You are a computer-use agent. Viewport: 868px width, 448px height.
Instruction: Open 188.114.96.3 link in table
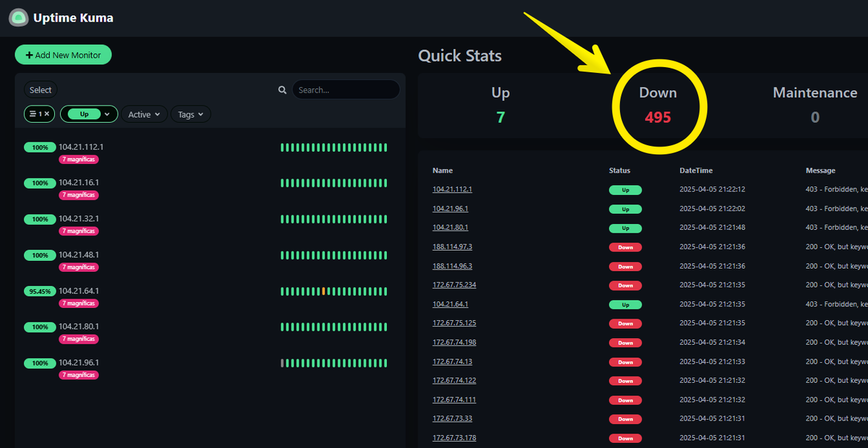click(x=452, y=266)
